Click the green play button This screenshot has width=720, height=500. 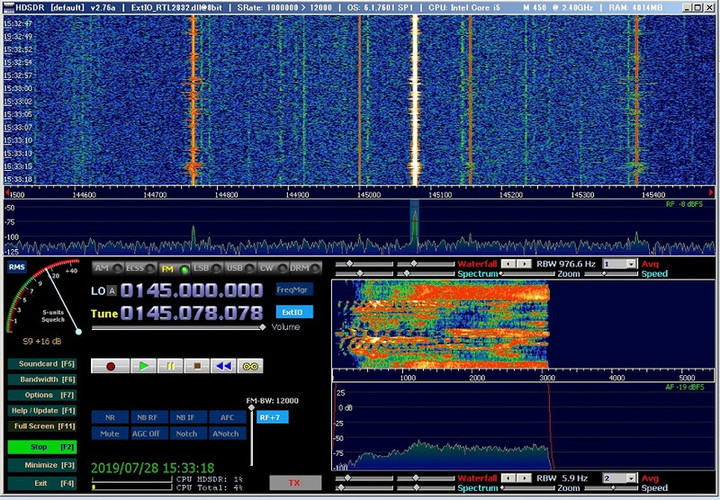(144, 366)
